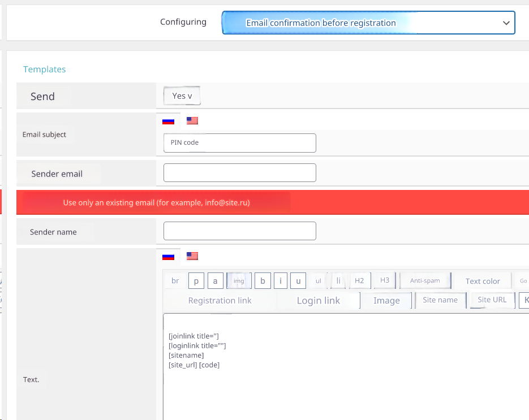
Task: Switch Text editor to US flag
Action: pos(192,256)
